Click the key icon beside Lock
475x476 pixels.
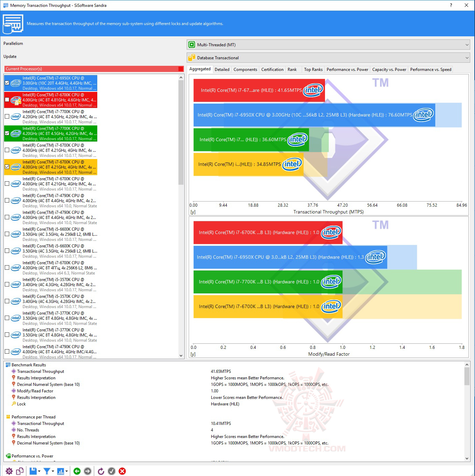pos(14,404)
